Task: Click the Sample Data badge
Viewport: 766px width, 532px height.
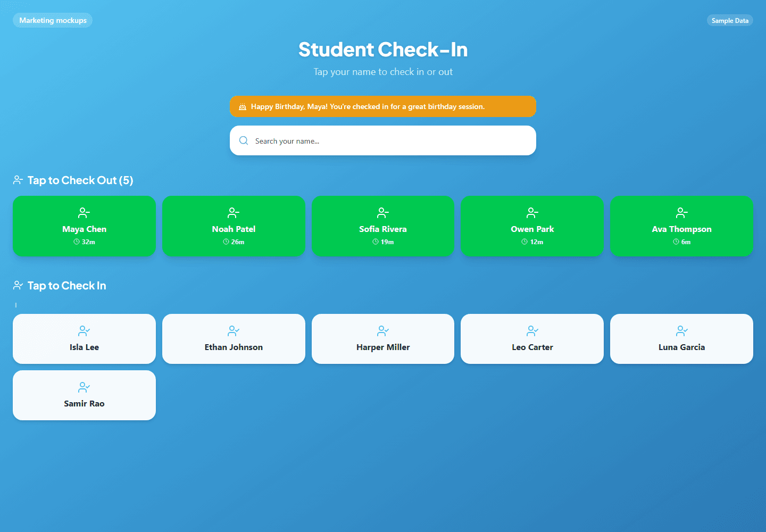Action: pyautogui.click(x=730, y=21)
